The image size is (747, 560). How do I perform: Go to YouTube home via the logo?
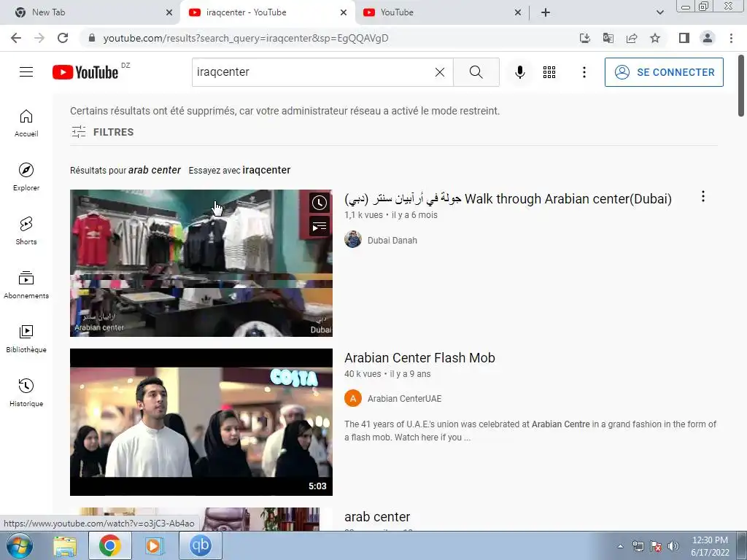tap(85, 72)
